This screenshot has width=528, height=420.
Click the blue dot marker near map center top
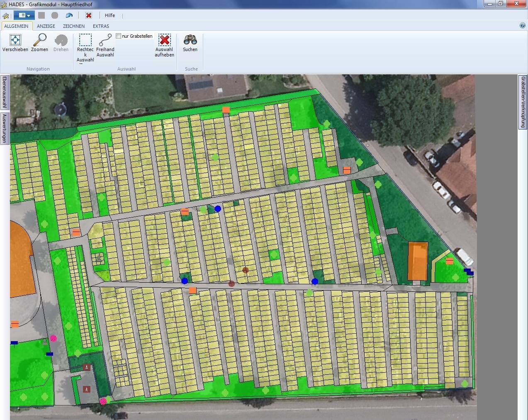218,209
